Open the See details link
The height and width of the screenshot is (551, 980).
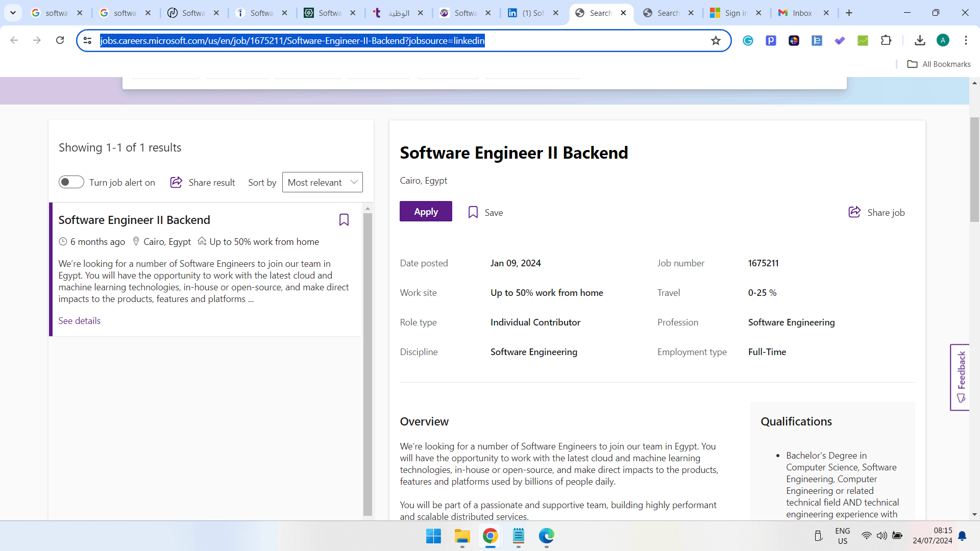pos(79,321)
